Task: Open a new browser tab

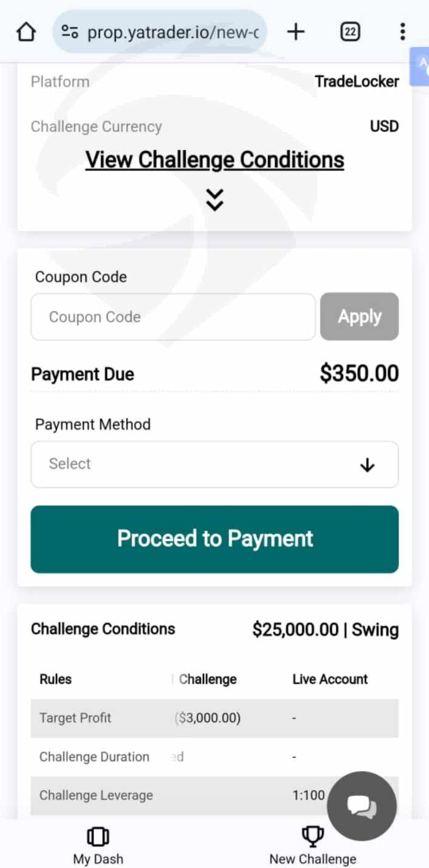Action: (295, 32)
